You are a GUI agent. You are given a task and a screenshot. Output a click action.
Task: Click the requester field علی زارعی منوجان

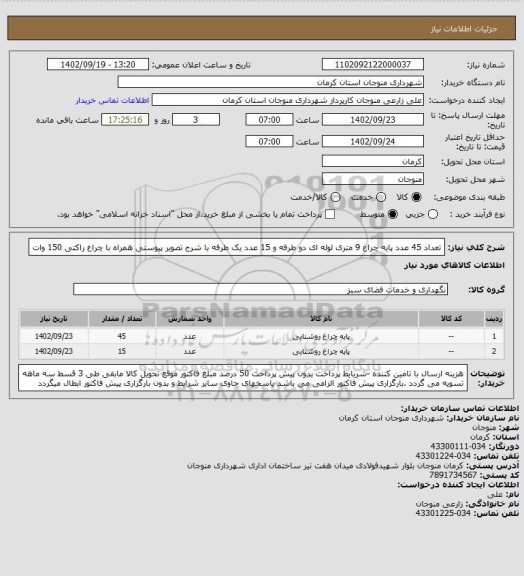[288, 100]
